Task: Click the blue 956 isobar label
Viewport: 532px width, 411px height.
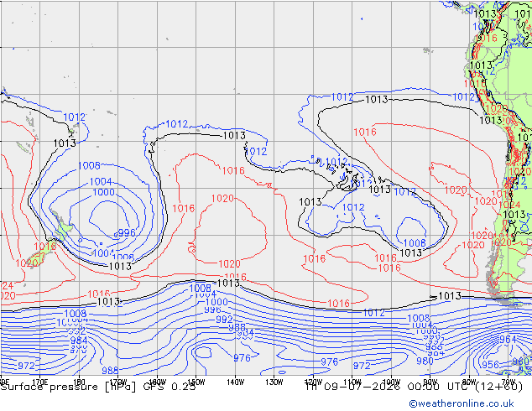Action: click(x=490, y=365)
